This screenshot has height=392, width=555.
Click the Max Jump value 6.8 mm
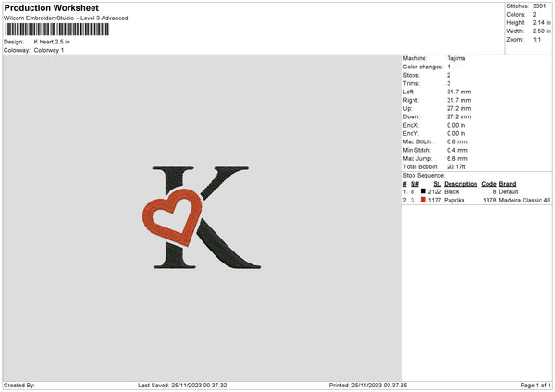tap(457, 158)
